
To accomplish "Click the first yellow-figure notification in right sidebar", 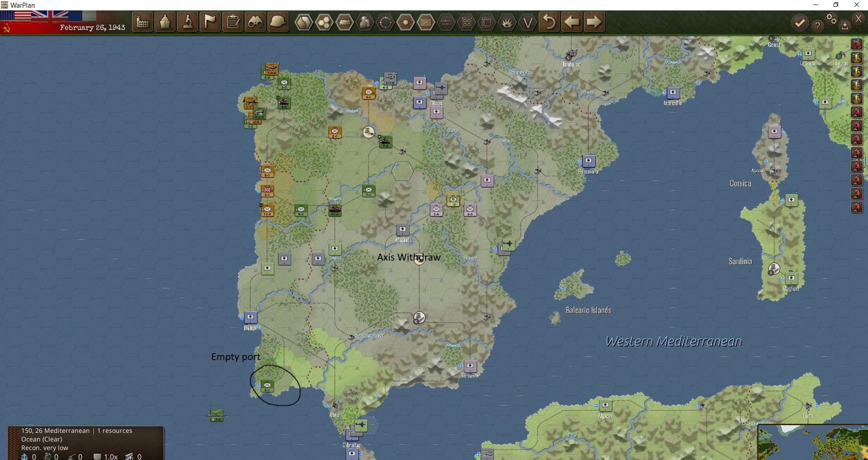I will pos(857,58).
